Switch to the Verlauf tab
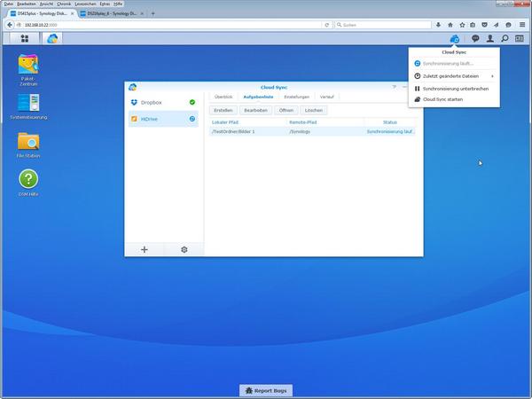 point(326,97)
